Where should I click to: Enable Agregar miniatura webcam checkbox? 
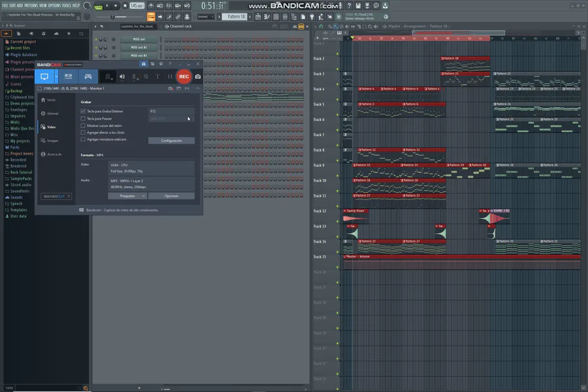click(83, 140)
